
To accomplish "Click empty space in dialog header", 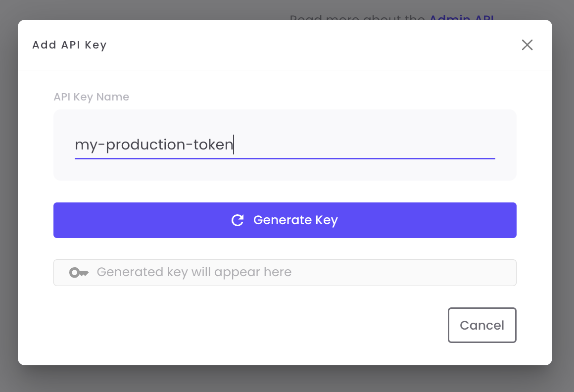I will [297, 45].
